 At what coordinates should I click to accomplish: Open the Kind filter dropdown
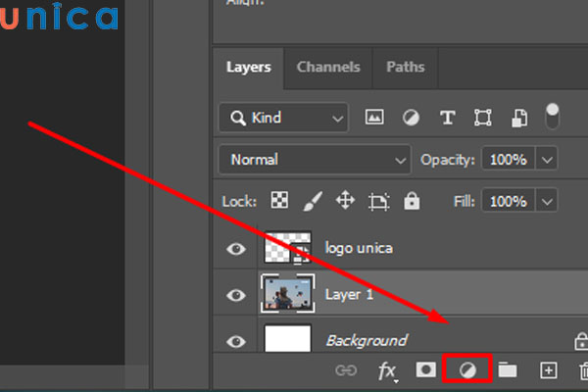283,118
